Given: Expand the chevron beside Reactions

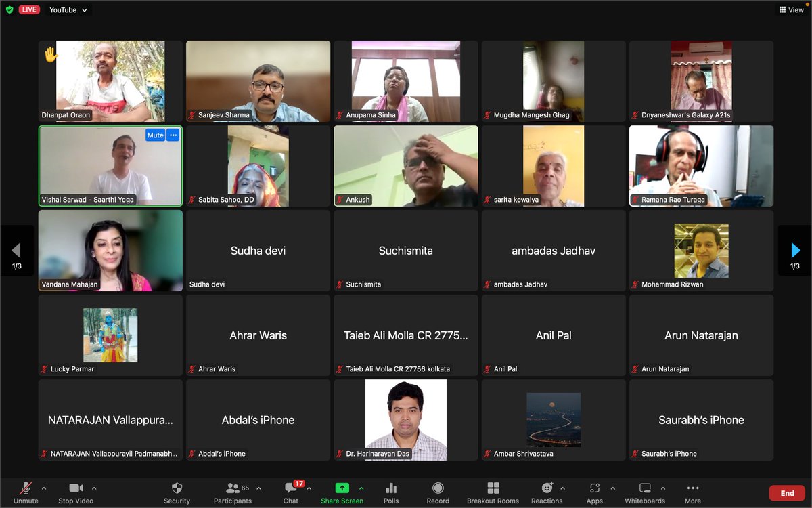Looking at the screenshot, I should pos(563,488).
